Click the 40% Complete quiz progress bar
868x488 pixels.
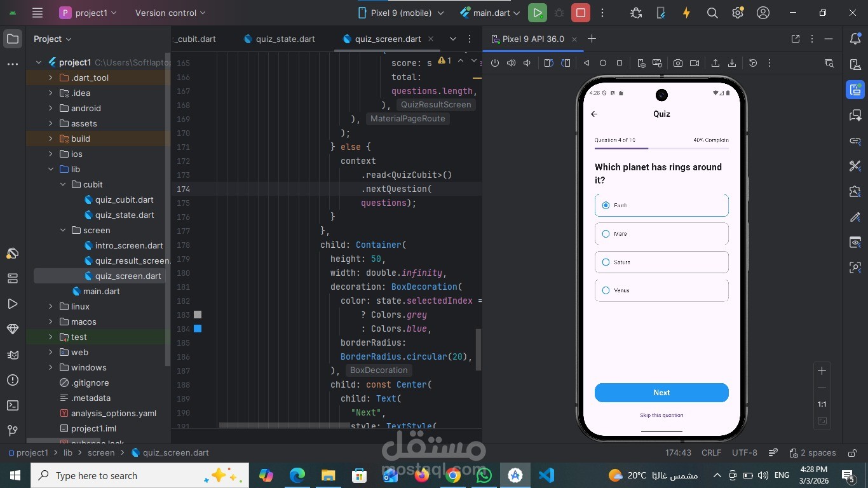click(661, 147)
